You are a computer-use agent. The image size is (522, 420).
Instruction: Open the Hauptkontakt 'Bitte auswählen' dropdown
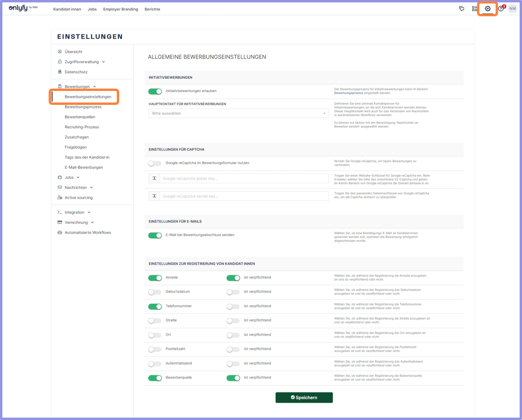(239, 113)
